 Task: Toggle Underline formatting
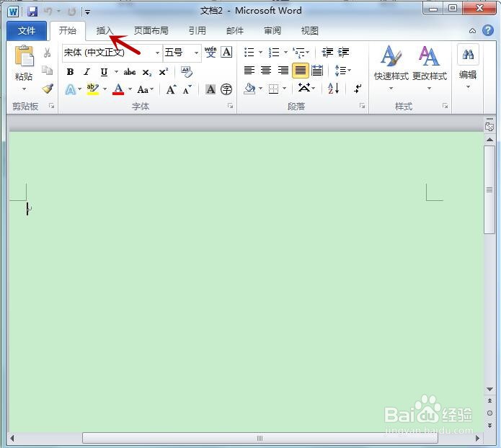click(104, 72)
